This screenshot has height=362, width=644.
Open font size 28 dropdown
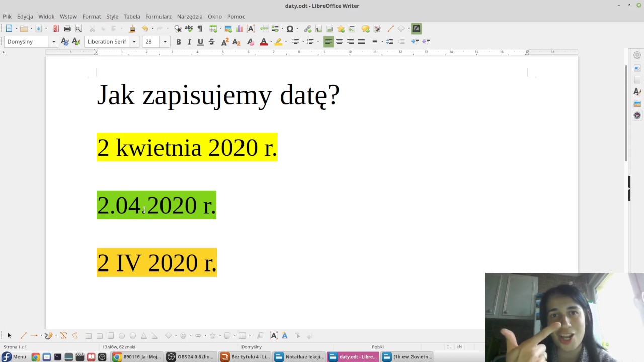point(165,42)
